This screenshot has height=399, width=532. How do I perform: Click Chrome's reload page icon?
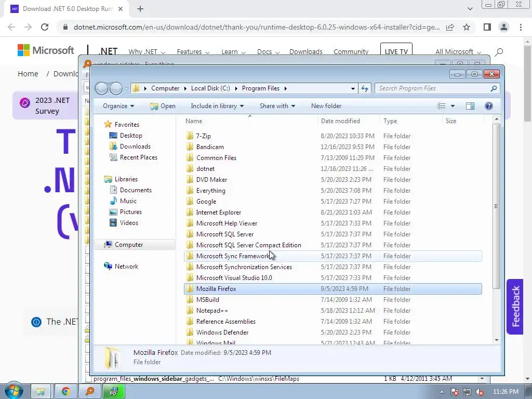click(45, 27)
